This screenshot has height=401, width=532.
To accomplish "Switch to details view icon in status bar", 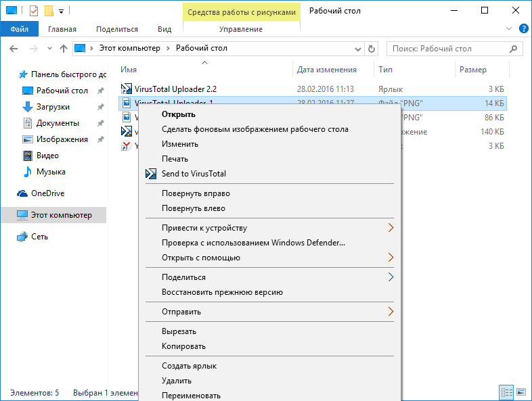I will click(506, 392).
